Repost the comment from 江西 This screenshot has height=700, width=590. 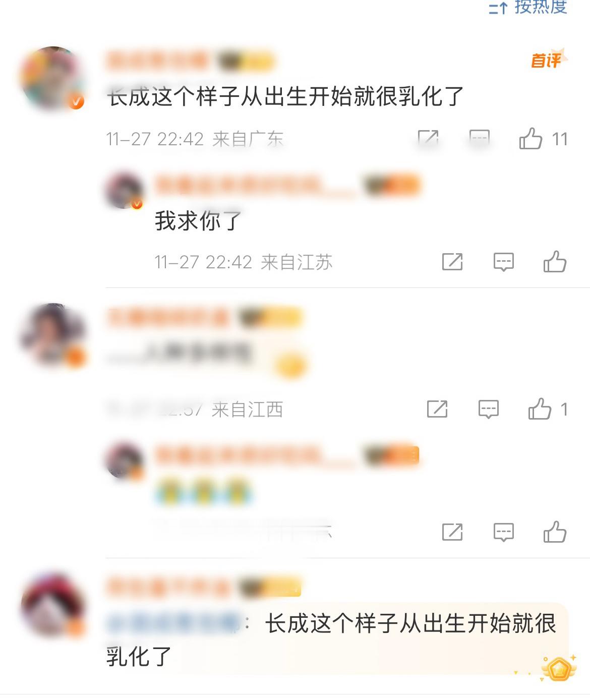437,409
